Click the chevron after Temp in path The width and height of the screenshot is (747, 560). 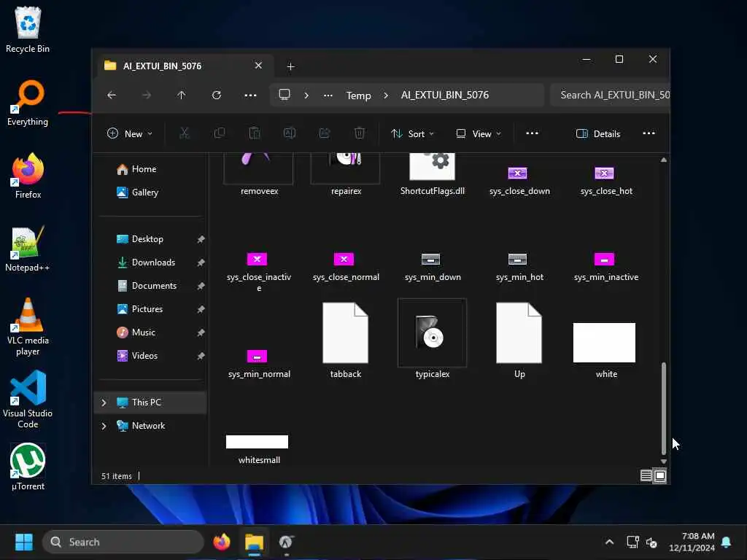386,96
